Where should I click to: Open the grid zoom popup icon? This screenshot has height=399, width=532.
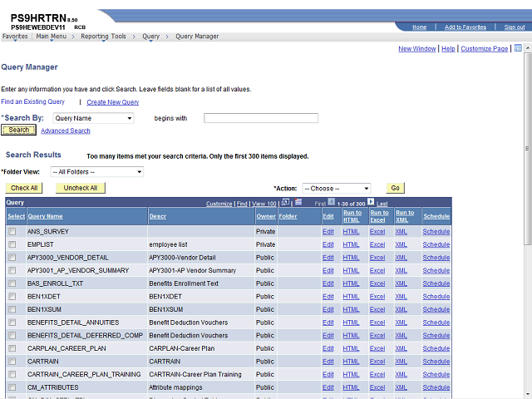coord(285,202)
